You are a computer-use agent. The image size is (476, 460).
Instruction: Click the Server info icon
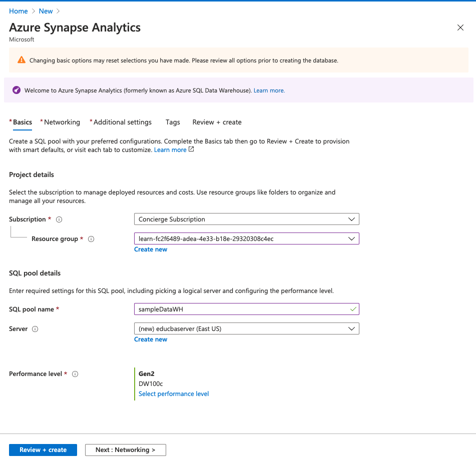pyautogui.click(x=35, y=329)
